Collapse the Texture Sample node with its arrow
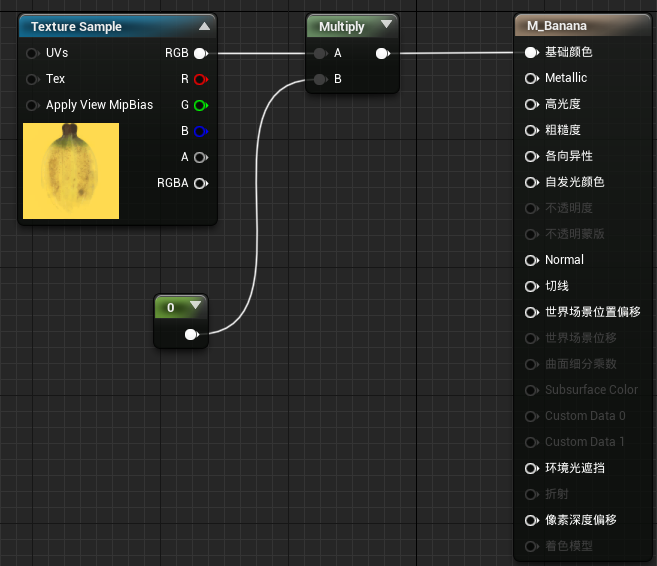The height and width of the screenshot is (566, 657). click(204, 26)
